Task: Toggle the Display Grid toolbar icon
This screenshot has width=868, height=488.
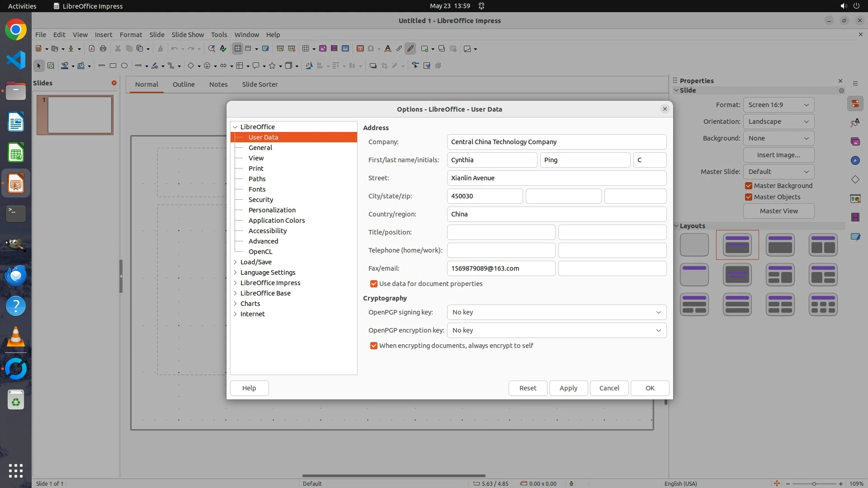Action: pos(237,49)
